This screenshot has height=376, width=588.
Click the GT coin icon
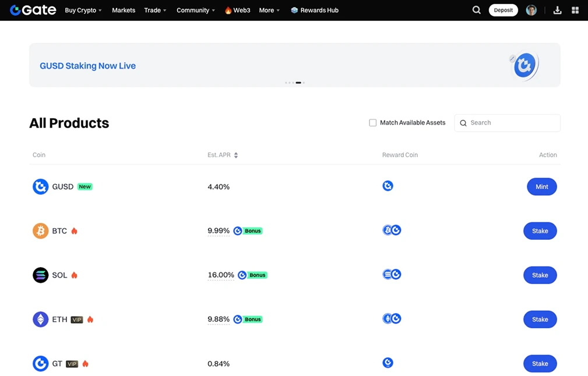coord(40,363)
